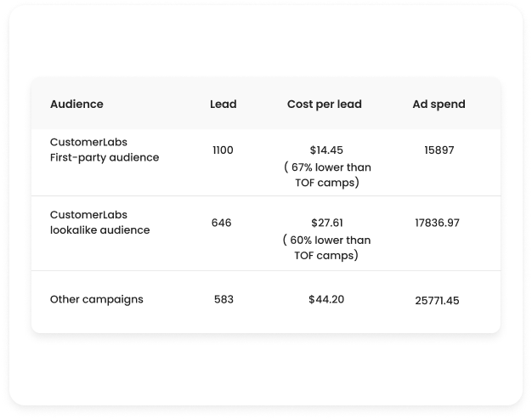Image resolution: width=532 pixels, height=419 pixels.
Task: Select the Other campaigns row label
Action: (x=97, y=299)
